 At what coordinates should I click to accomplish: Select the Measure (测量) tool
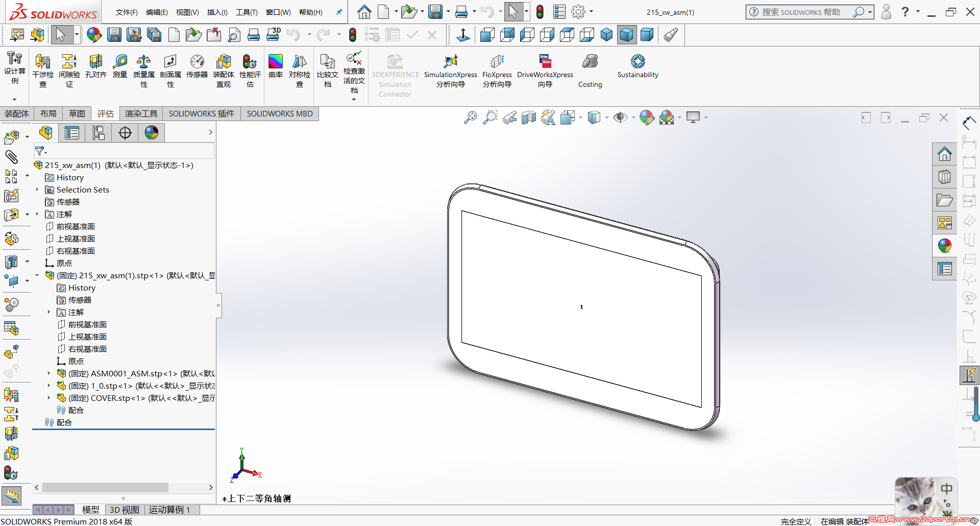point(120,66)
